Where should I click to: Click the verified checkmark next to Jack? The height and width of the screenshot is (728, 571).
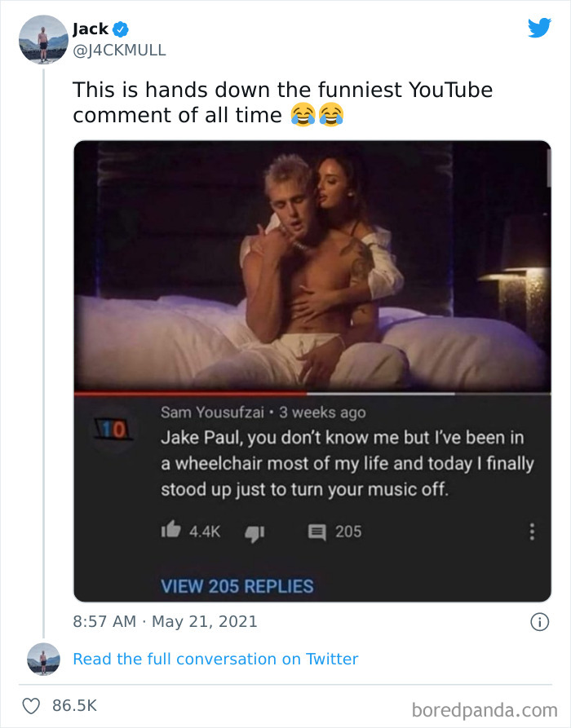(x=122, y=27)
